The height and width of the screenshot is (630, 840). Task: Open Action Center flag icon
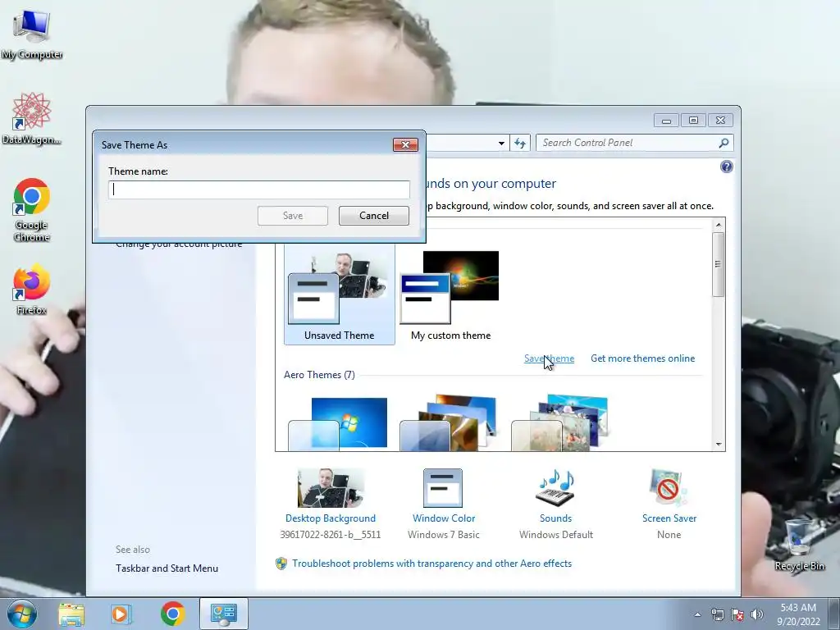coord(737,614)
